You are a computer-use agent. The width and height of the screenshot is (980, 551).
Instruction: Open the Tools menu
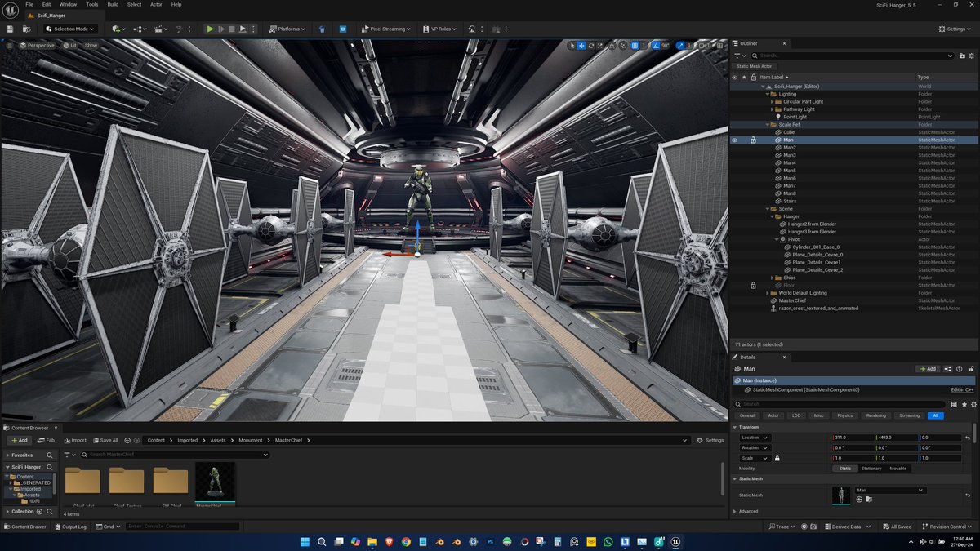92,4
